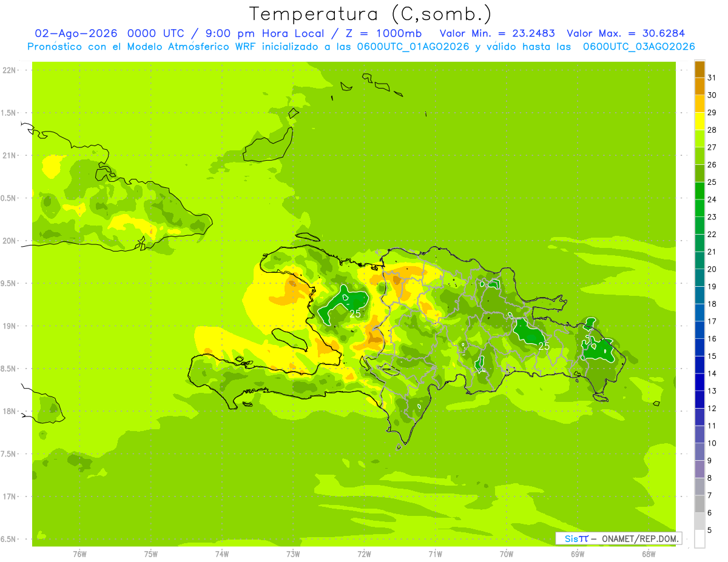Click the "75W" longitude label

[x=151, y=554]
